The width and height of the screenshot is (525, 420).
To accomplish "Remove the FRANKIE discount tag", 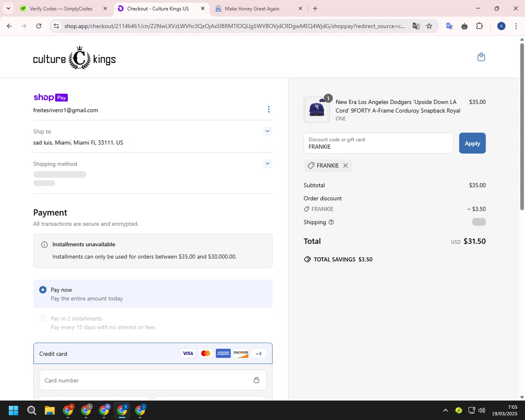I will (x=345, y=166).
